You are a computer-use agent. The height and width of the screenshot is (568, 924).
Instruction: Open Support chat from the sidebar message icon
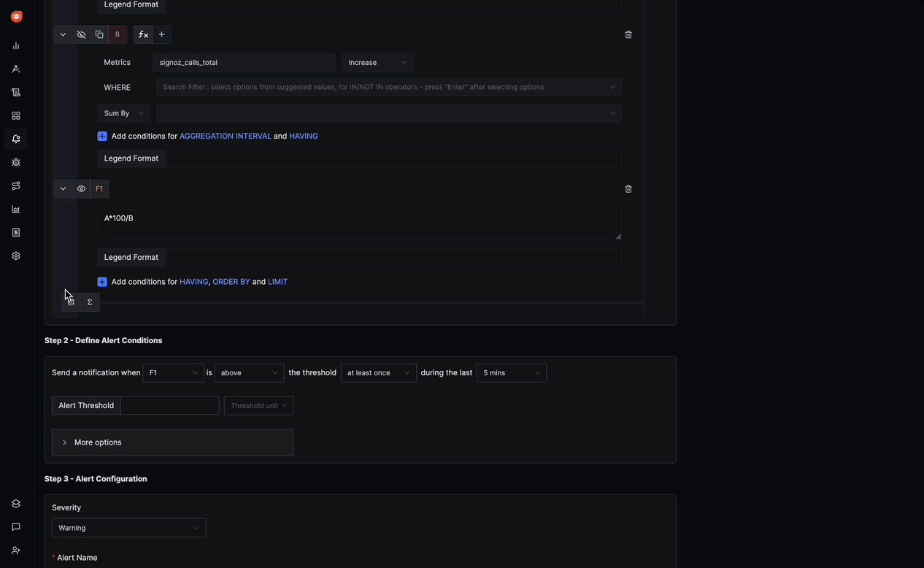(16, 527)
